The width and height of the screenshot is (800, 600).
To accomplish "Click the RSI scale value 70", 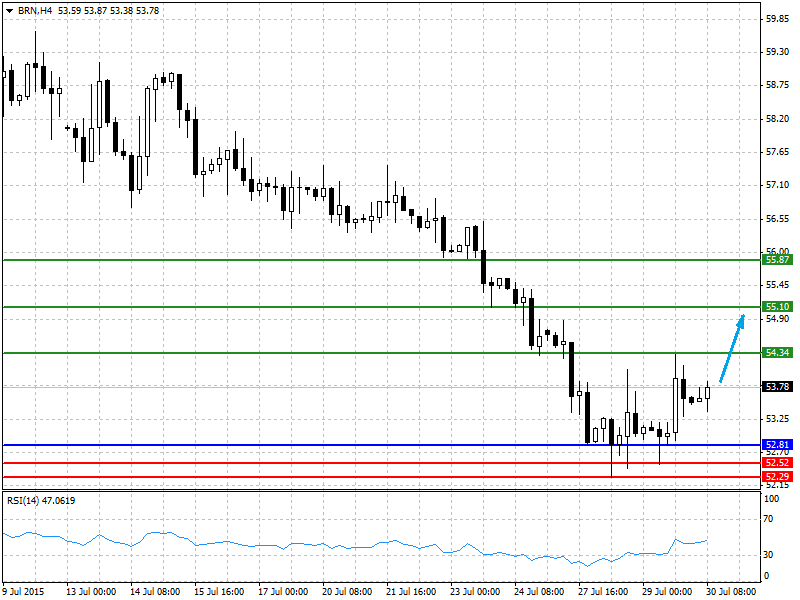I will coord(769,519).
